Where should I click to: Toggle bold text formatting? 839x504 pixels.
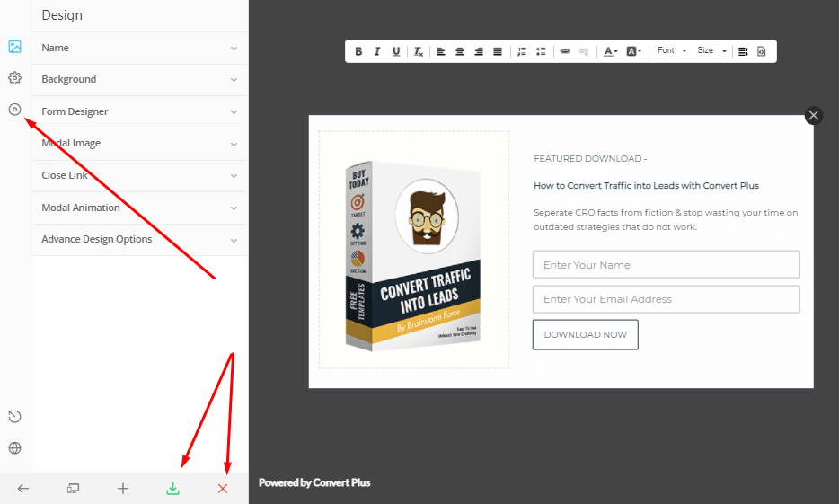pyautogui.click(x=358, y=51)
